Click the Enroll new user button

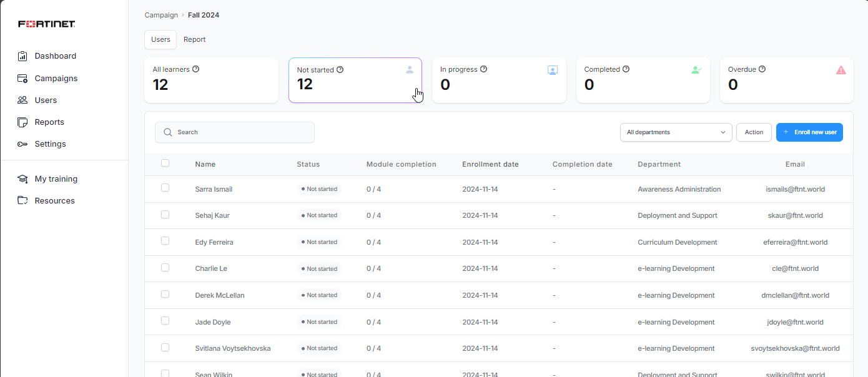pyautogui.click(x=809, y=132)
